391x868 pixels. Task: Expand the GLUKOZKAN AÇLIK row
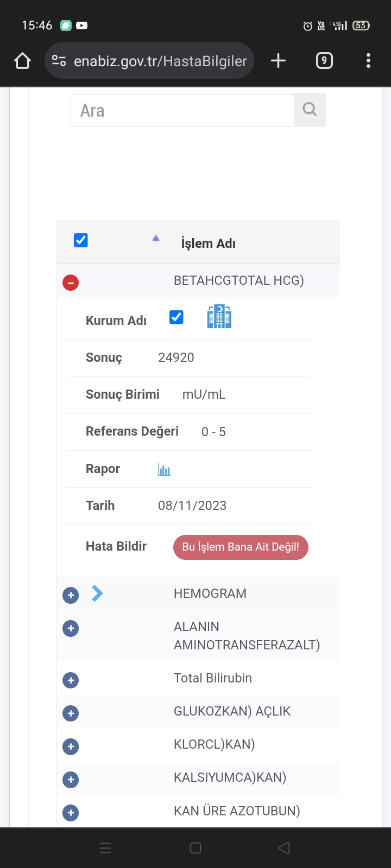[x=71, y=713]
